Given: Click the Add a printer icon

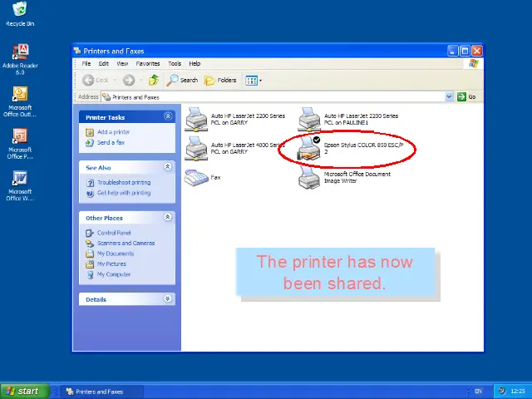Looking at the screenshot, I should click(x=90, y=132).
